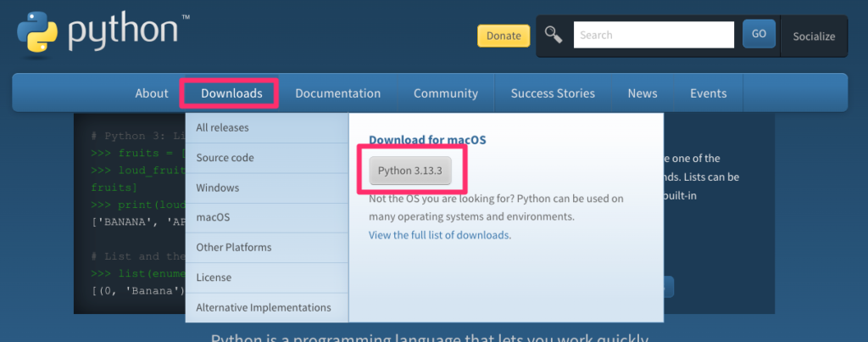Focus the Search input field
This screenshot has height=342, width=868.
[x=654, y=35]
